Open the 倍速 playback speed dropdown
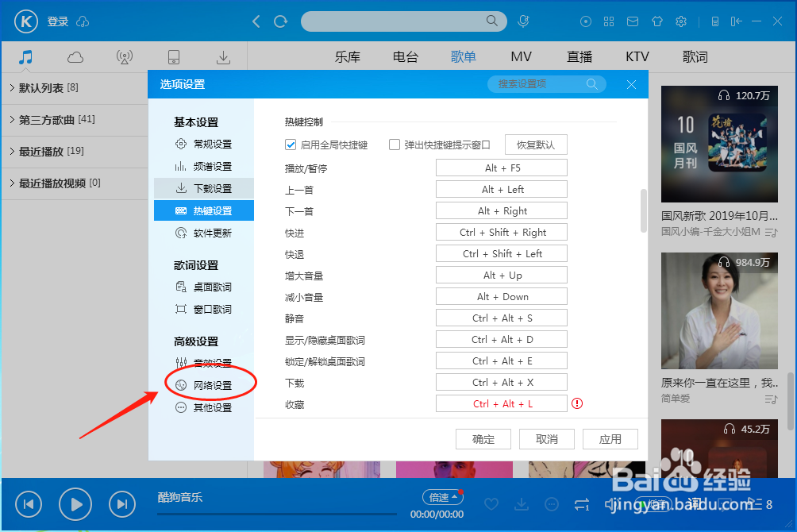 (442, 496)
